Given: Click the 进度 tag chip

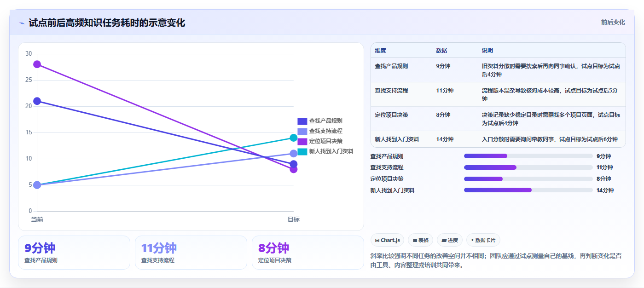Looking at the screenshot, I should tap(450, 240).
